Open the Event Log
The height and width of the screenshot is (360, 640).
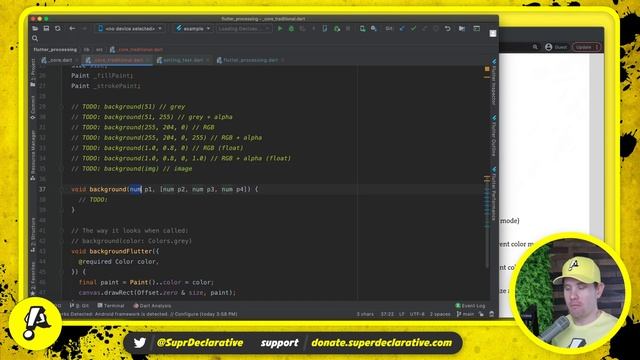click(x=470, y=306)
